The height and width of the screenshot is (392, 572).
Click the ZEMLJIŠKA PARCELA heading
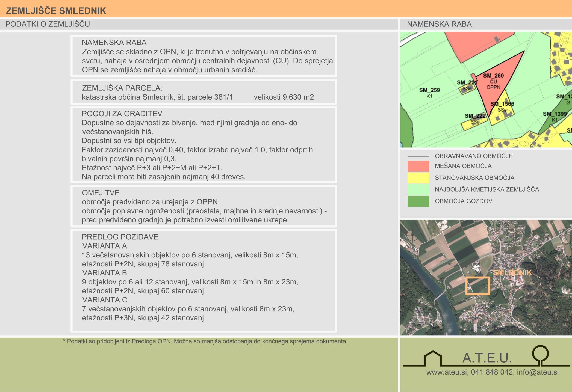point(122,88)
